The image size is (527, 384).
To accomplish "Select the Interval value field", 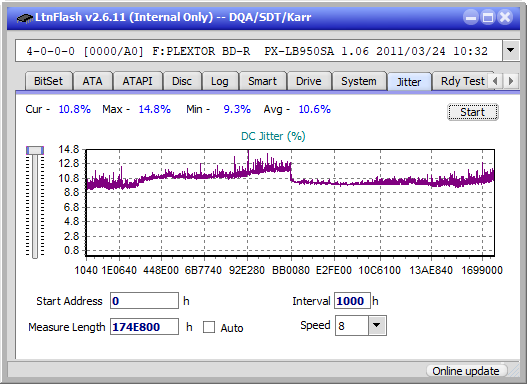I will [352, 301].
